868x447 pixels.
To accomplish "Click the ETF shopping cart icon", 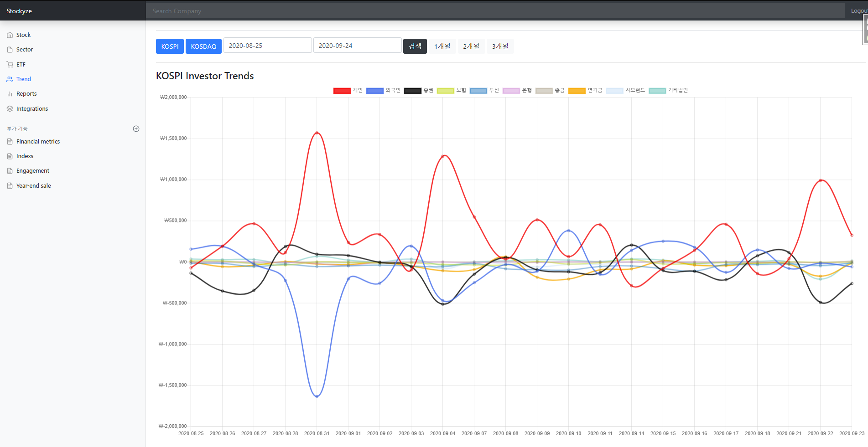I will pos(10,65).
